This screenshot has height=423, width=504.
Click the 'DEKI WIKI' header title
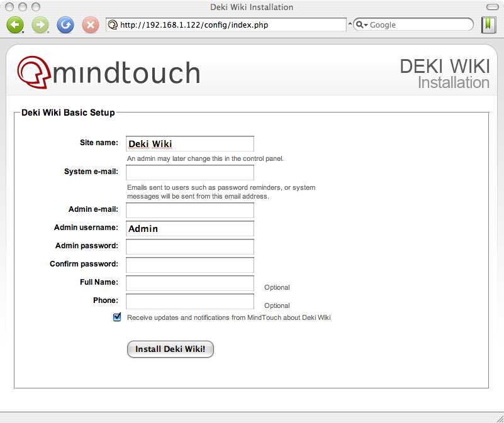pyautogui.click(x=444, y=66)
